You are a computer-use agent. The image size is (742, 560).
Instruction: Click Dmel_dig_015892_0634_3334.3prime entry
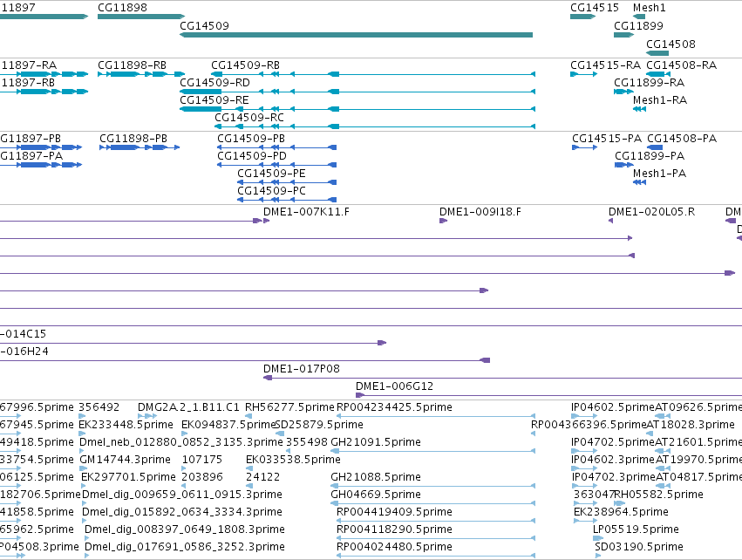coord(85,521)
